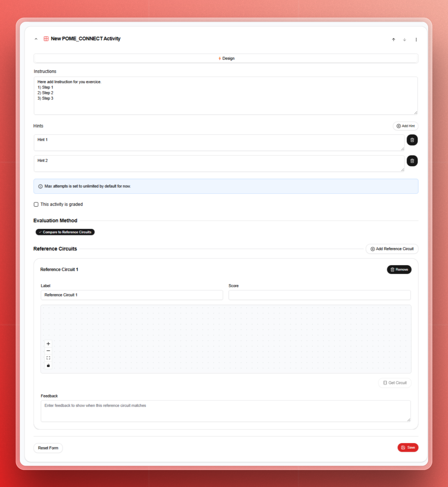Toggle the canvas interactivity lock
Image resolution: width=448 pixels, height=487 pixels.
coord(48,366)
